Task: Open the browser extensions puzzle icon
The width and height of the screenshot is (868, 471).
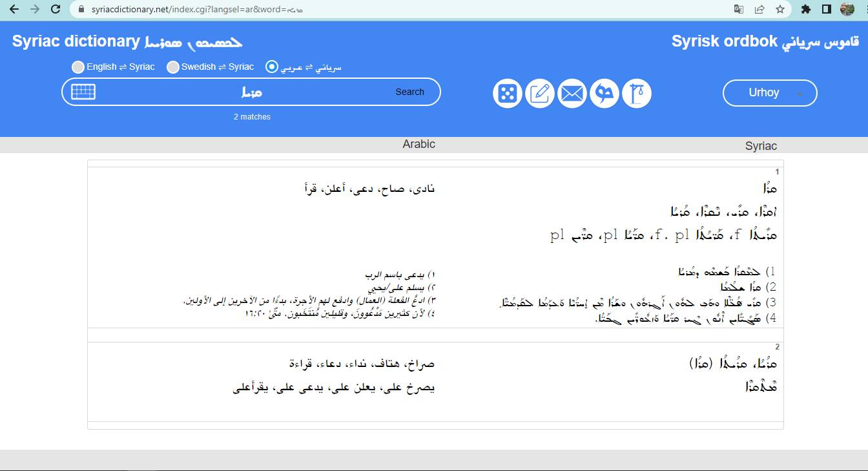Action: point(805,9)
